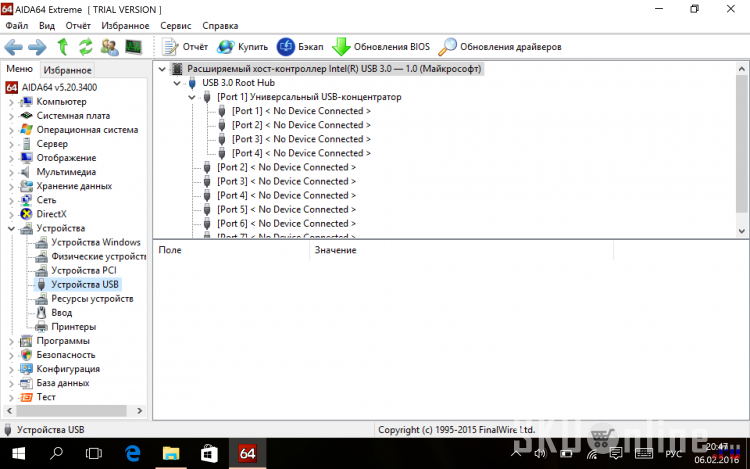This screenshot has height=469, width=750.
Task: Open the Сервис menu
Action: [x=176, y=26]
